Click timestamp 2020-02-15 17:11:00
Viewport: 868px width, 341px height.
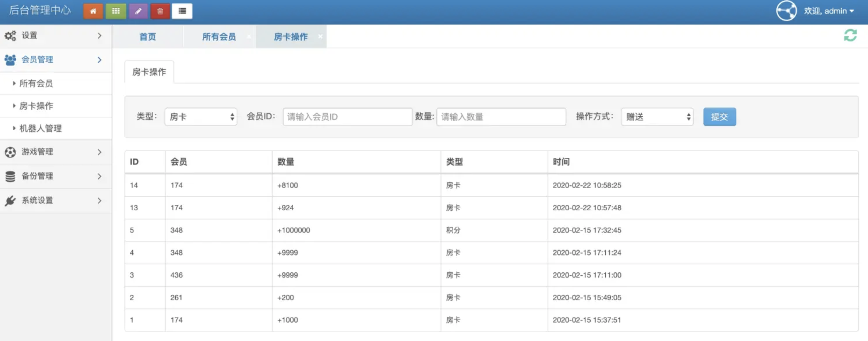coord(587,275)
